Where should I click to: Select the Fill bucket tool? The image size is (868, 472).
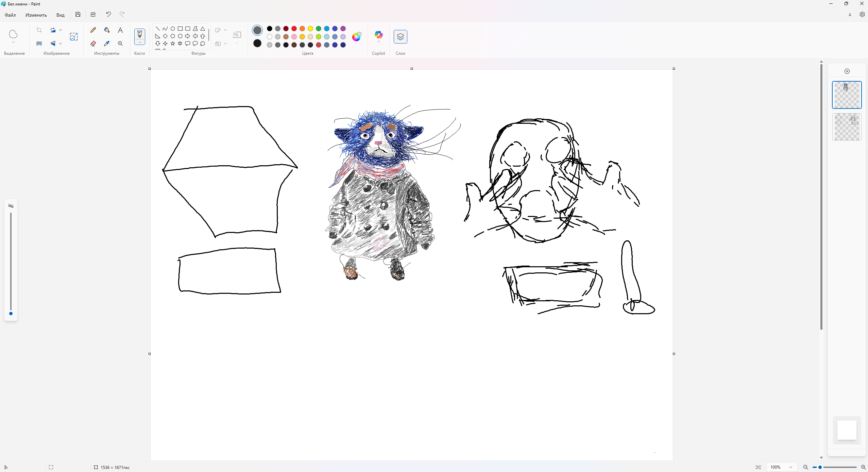[x=107, y=30]
